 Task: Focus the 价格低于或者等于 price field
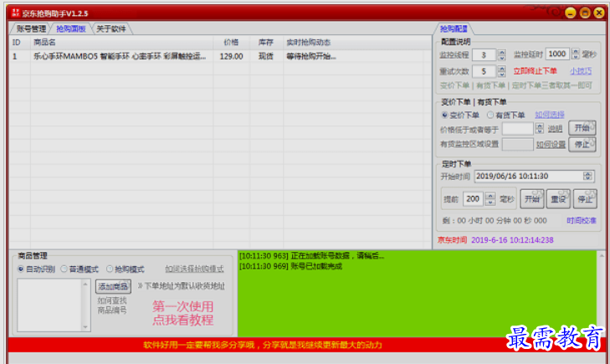click(517, 129)
